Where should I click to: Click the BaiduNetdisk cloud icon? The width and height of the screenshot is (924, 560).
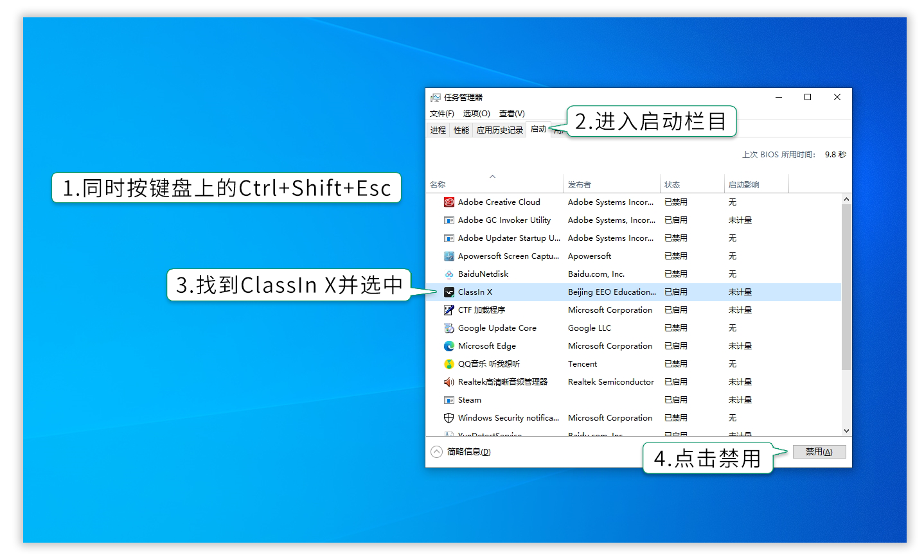tap(449, 274)
